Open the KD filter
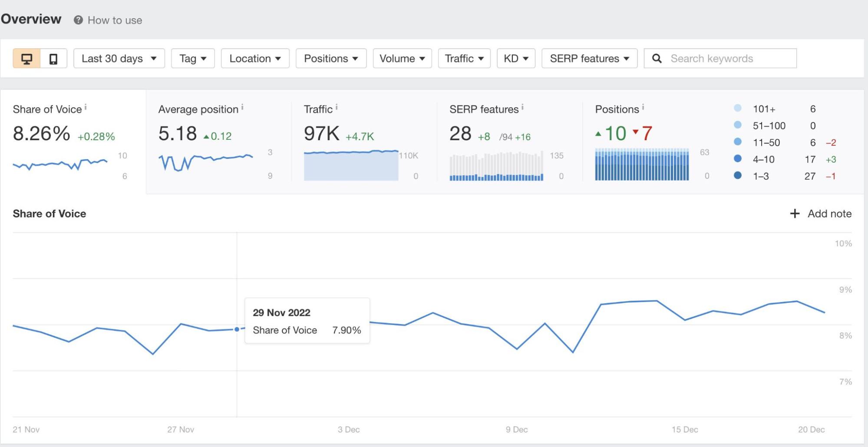 click(x=516, y=58)
